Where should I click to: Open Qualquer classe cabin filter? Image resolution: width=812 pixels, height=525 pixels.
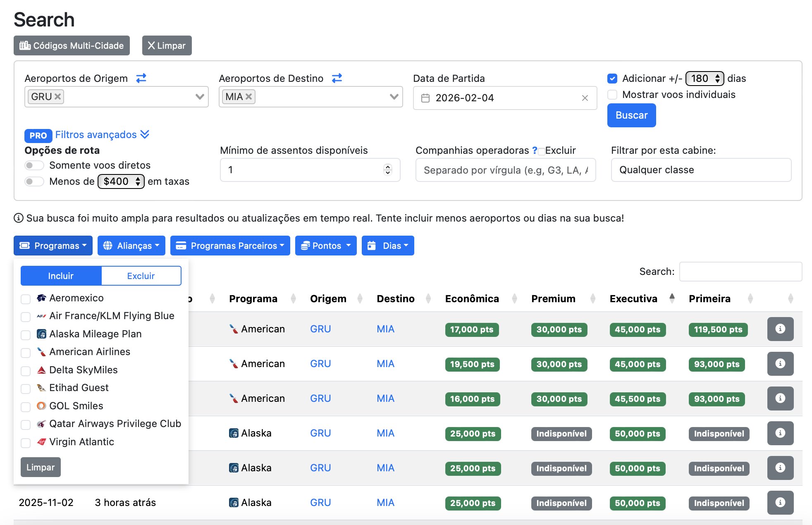(701, 170)
